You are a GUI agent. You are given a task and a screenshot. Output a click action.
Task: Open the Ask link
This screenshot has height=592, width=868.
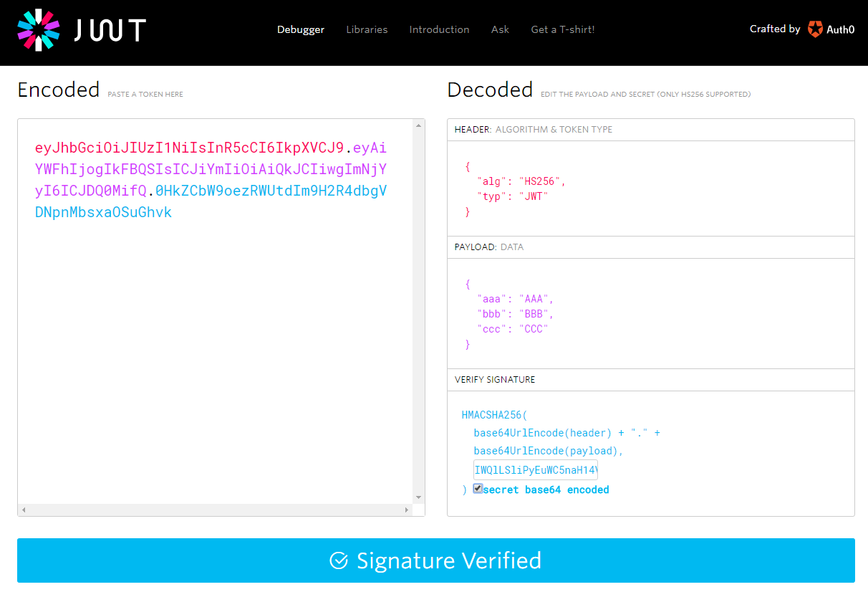tap(500, 29)
